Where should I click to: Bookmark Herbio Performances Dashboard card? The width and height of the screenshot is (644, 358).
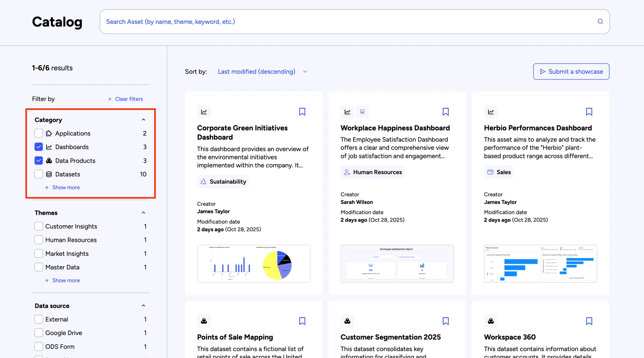pyautogui.click(x=589, y=112)
